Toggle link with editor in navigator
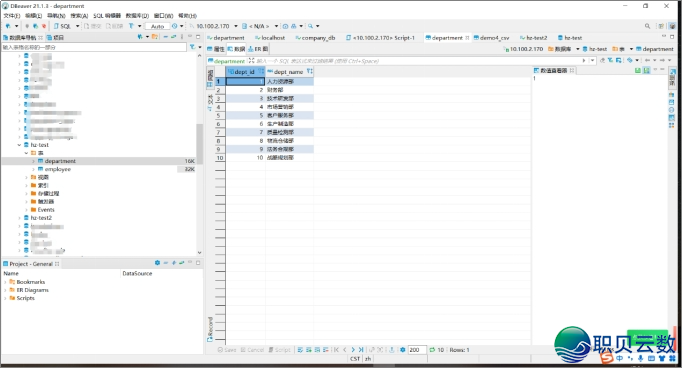Screen dimensions: 683x369 click(x=173, y=37)
